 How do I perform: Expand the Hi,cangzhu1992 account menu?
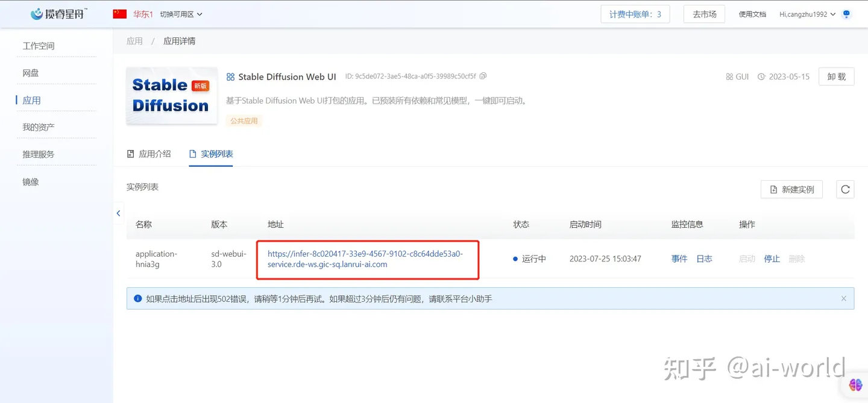point(808,14)
